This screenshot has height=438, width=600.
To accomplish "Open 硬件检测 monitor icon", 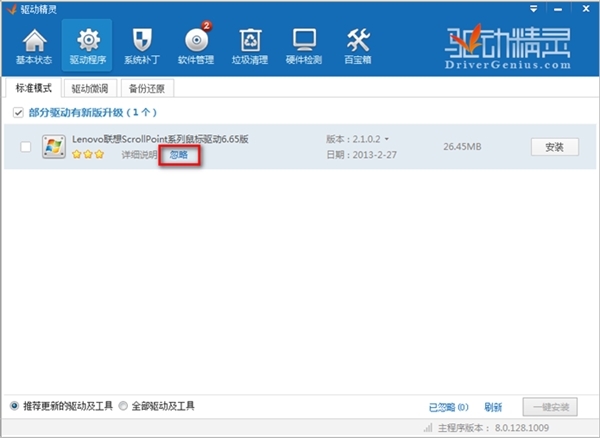I will pos(304,45).
